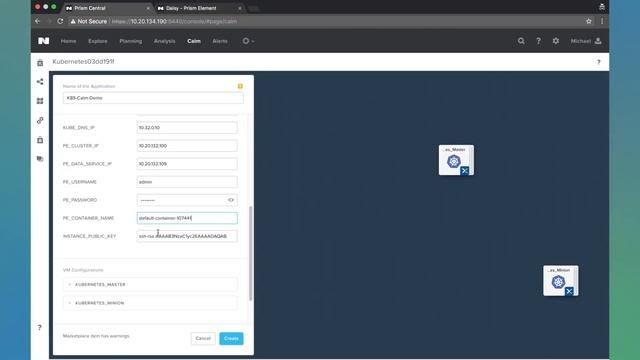Edit the PE_CONTAINER_NAME field
This screenshot has width=640, height=360.
pos(187,218)
